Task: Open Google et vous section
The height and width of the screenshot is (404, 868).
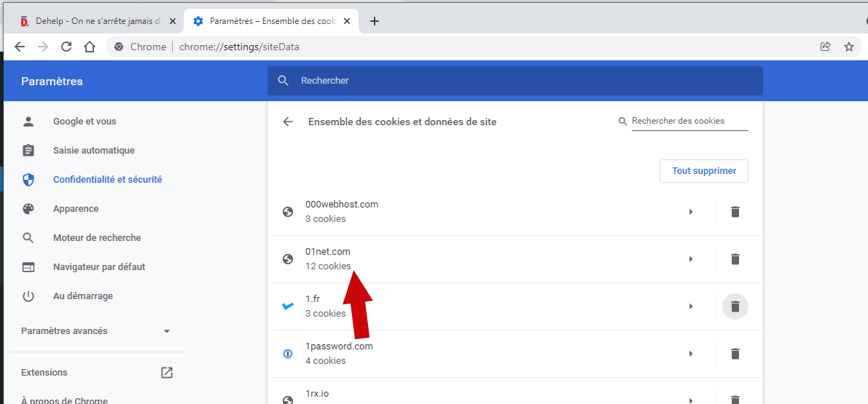Action: point(85,121)
